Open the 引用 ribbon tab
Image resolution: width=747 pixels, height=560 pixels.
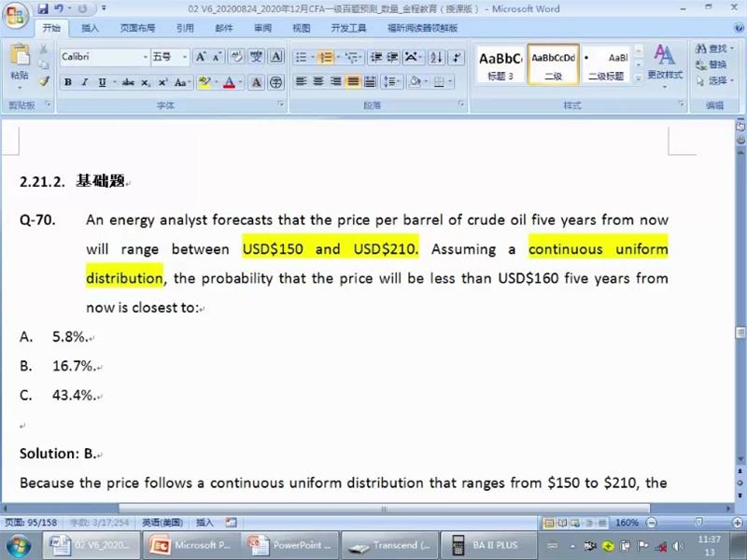tap(185, 28)
